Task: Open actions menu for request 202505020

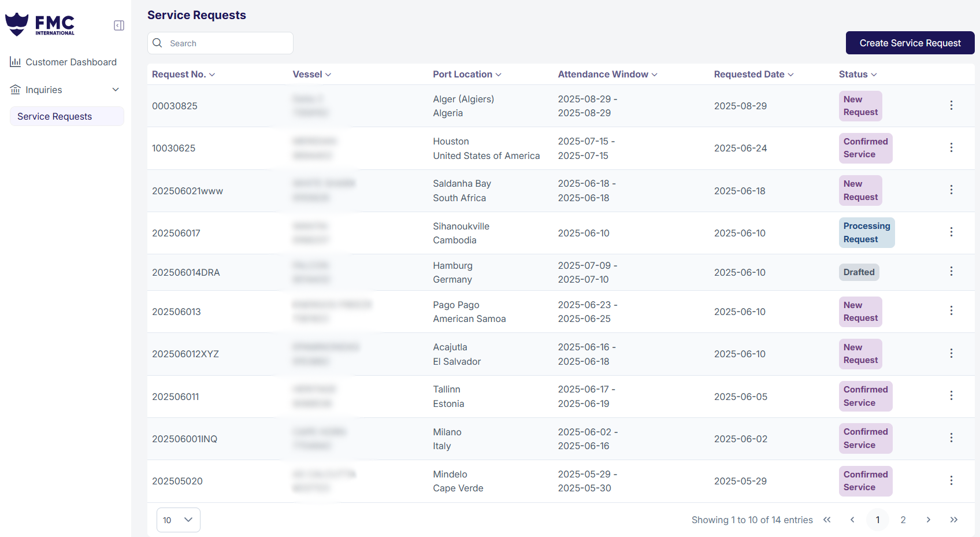Action: click(x=951, y=480)
